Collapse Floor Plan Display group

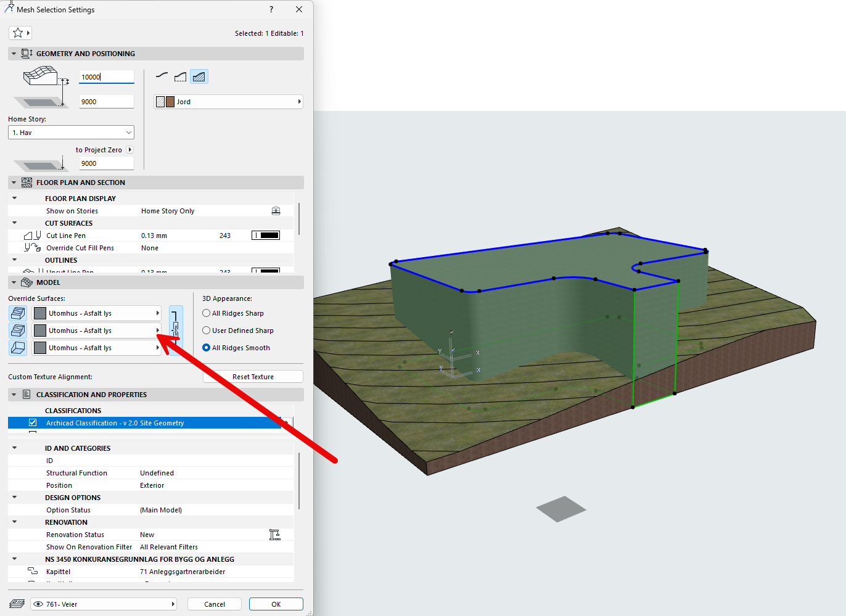(14, 199)
